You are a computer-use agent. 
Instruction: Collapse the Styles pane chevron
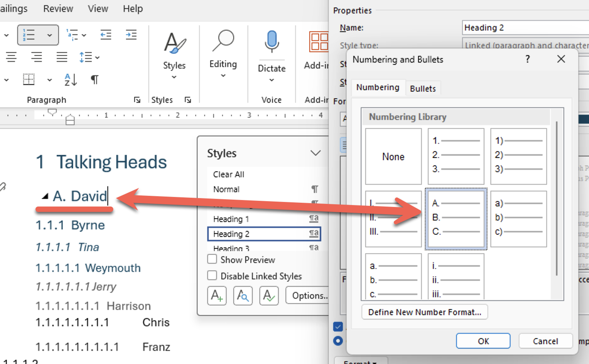315,153
